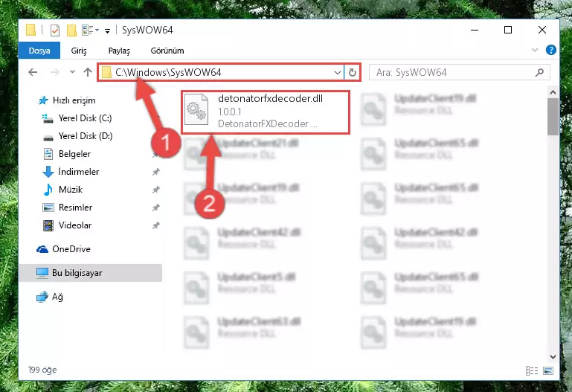The image size is (572, 392).
Task: Click the Müzik note icon
Action: tap(48, 190)
